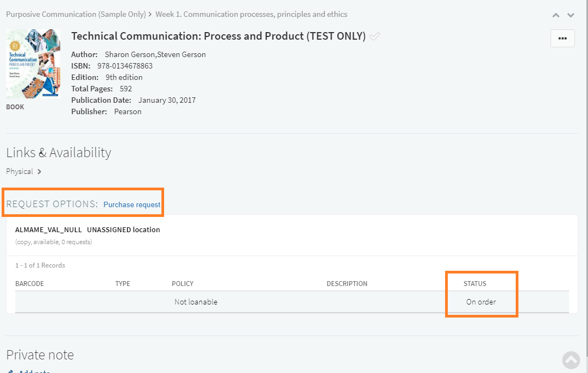
Task: Open the ellipsis more options menu
Action: pyautogui.click(x=562, y=39)
